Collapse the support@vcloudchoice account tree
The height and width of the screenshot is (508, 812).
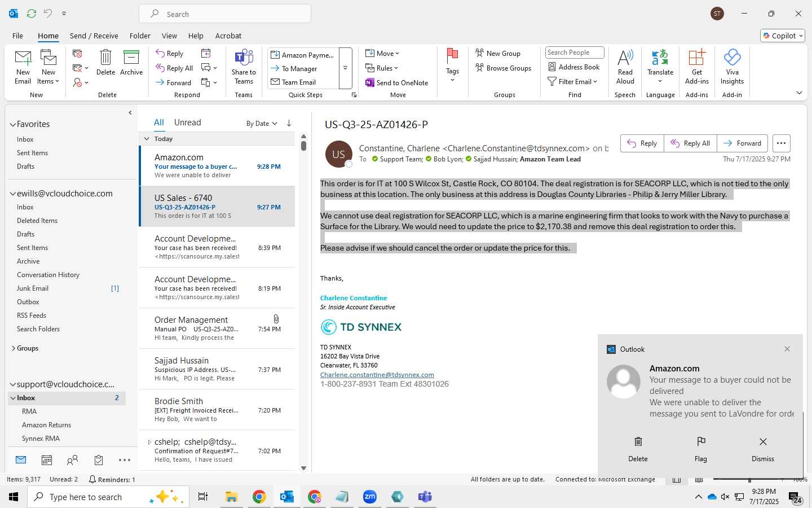[x=12, y=384]
